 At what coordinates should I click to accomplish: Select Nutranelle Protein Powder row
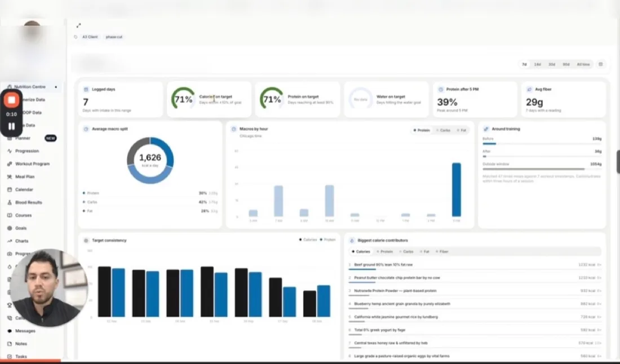coord(475,291)
